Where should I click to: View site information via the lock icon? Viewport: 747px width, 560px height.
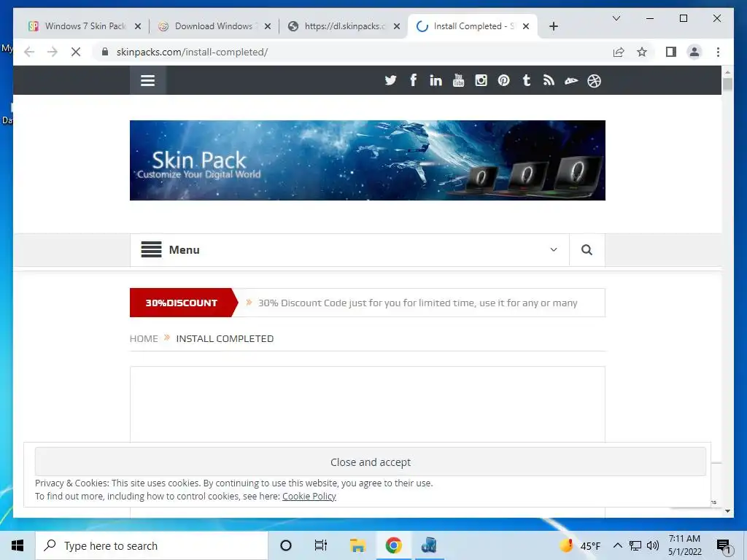[105, 52]
